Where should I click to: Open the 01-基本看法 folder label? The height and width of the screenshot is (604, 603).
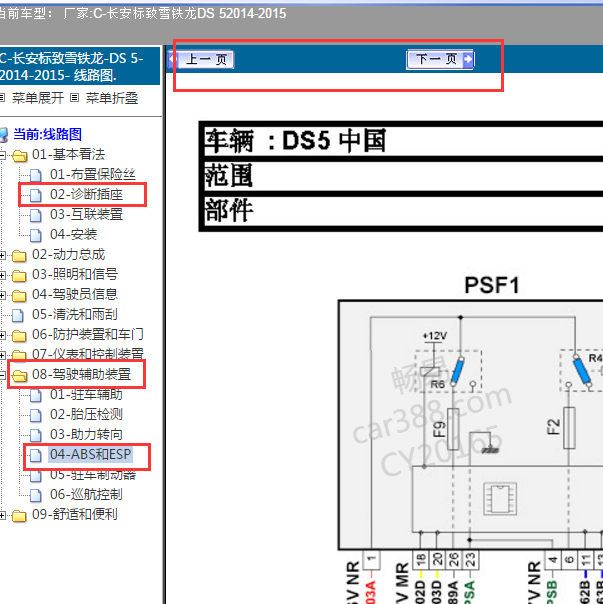[69, 154]
